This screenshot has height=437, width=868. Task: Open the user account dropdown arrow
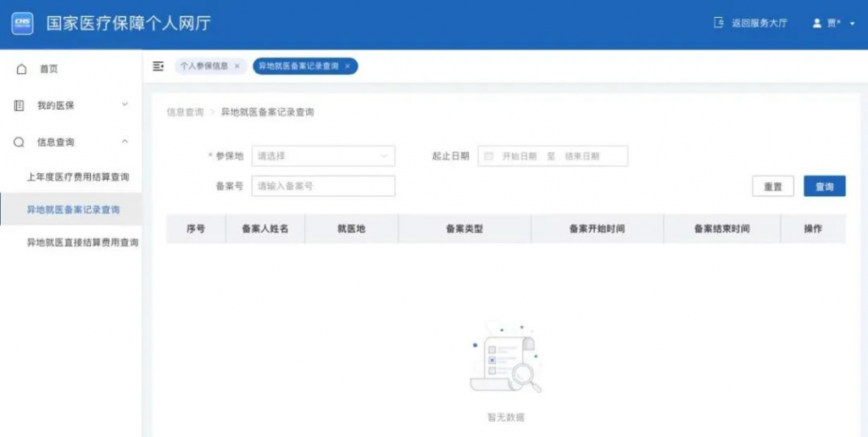(x=853, y=24)
